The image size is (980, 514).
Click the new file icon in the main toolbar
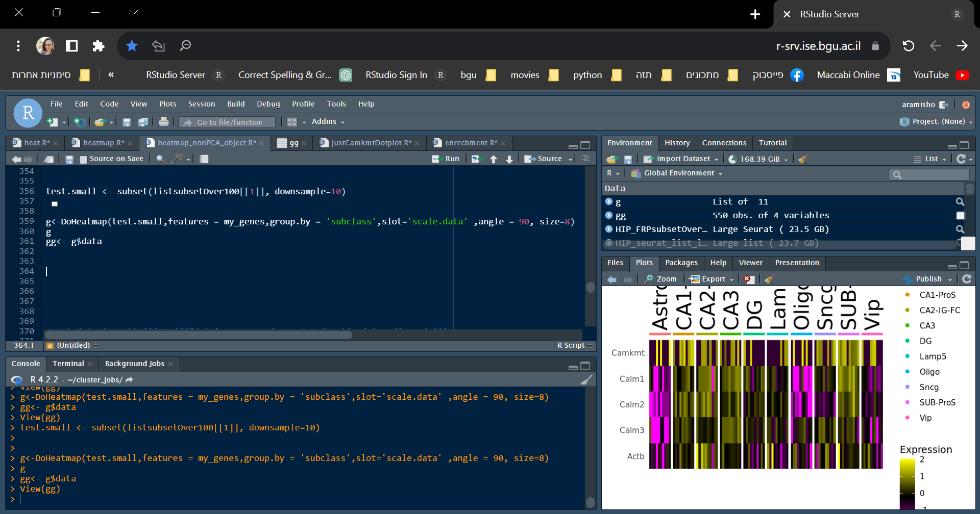[51, 122]
